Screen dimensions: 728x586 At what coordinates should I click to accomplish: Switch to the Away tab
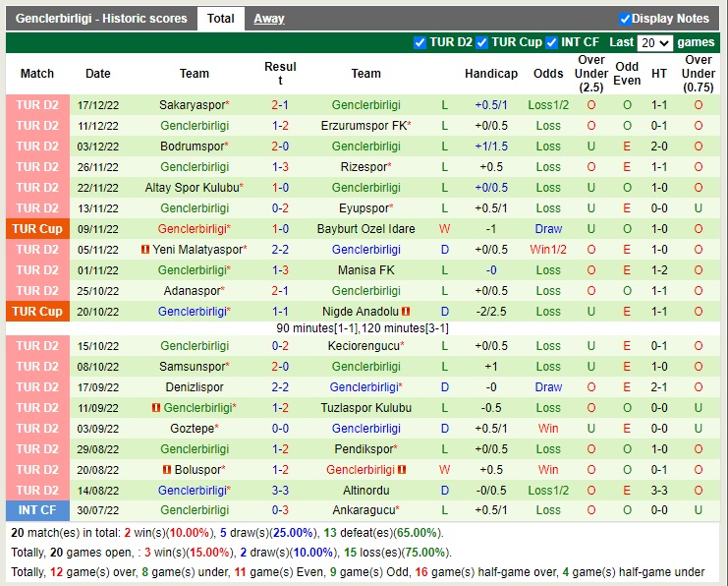coord(269,19)
